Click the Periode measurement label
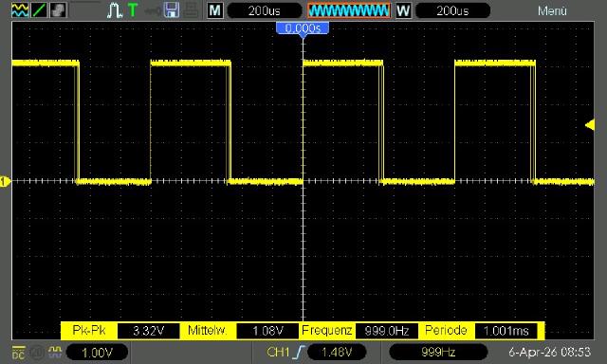The image size is (607, 364). 446,330
